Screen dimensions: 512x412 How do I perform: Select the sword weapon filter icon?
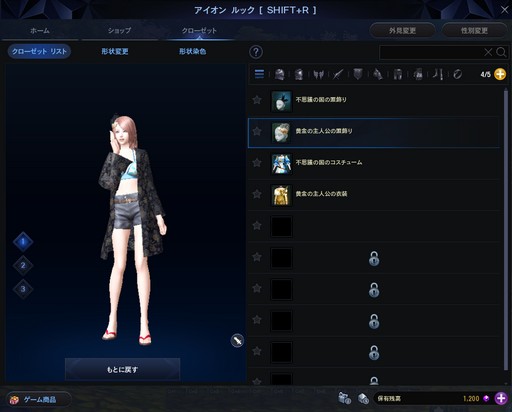pos(338,74)
